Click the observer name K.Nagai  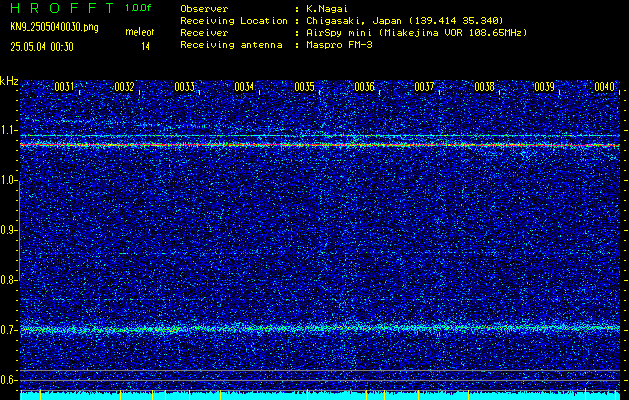click(327, 9)
